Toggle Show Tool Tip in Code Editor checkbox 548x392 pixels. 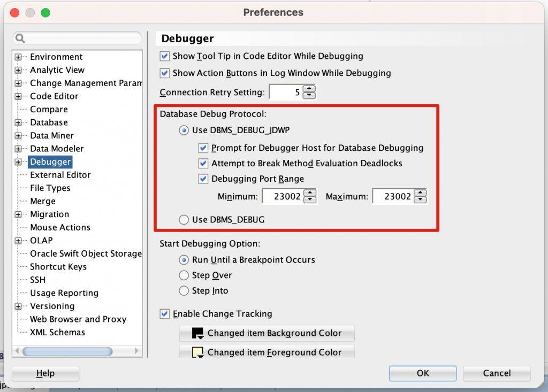pyautogui.click(x=165, y=56)
